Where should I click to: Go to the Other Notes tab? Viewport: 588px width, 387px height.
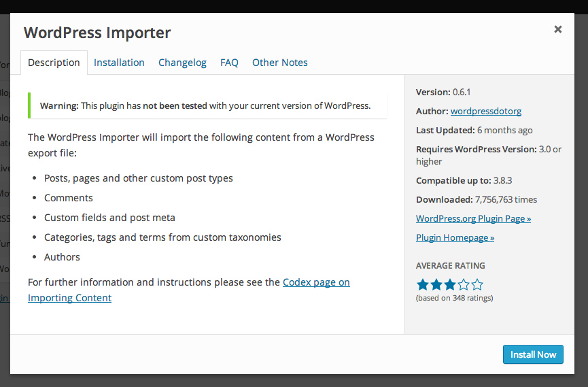click(279, 63)
